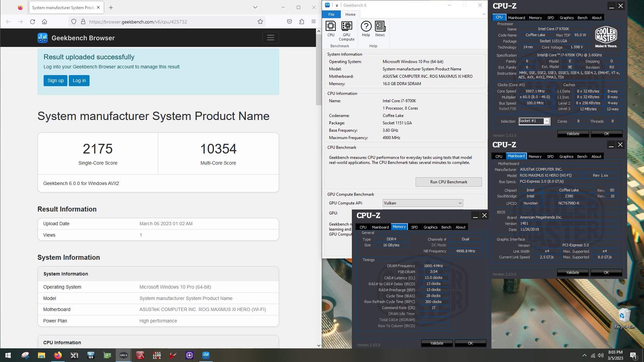This screenshot has height=362, width=644.
Task: Click the 2175 Single-Core Score value
Action: click(98, 149)
